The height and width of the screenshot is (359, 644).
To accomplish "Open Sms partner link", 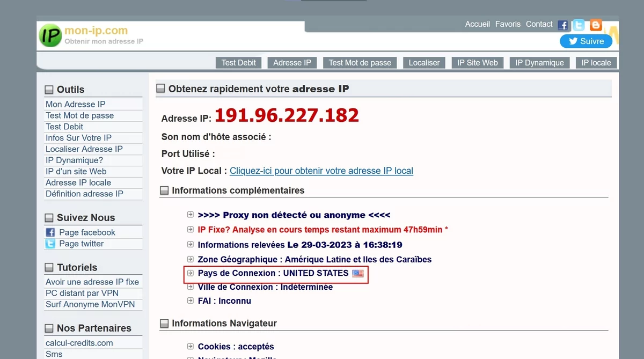I will [x=54, y=354].
